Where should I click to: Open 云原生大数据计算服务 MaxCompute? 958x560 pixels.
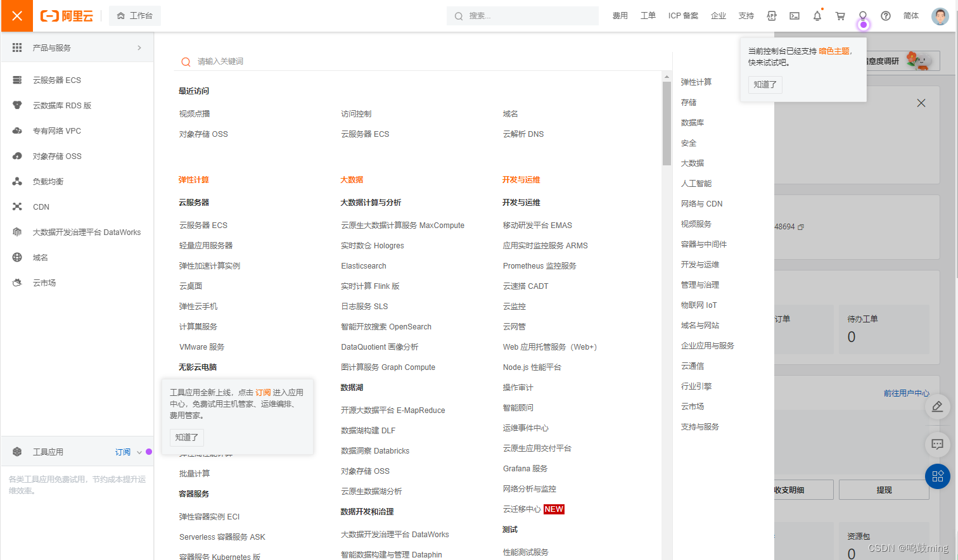(x=402, y=226)
